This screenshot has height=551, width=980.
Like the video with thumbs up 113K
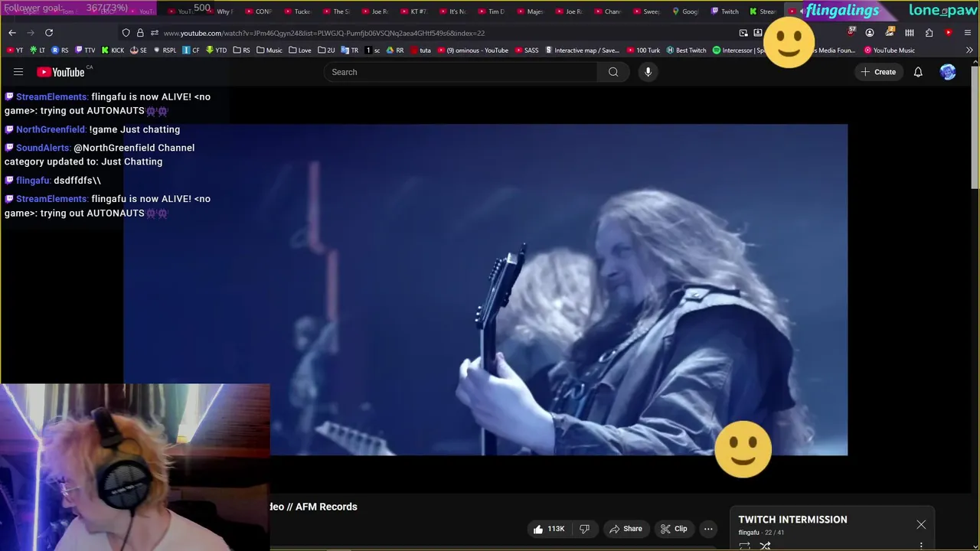pyautogui.click(x=549, y=529)
